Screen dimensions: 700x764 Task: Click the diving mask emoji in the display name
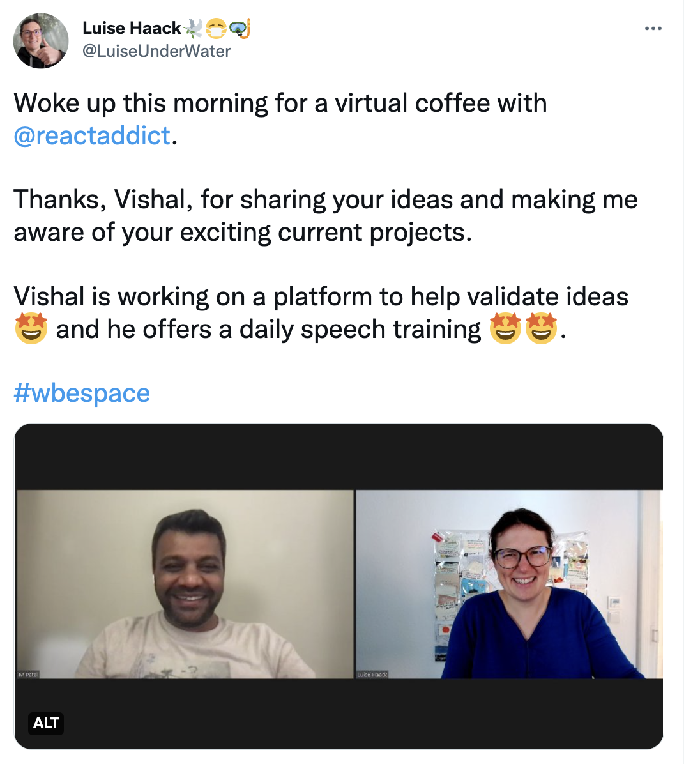pyautogui.click(x=239, y=28)
